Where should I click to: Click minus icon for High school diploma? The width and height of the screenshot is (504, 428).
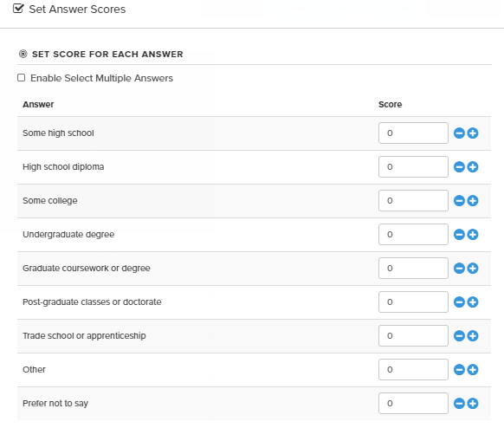(x=459, y=167)
